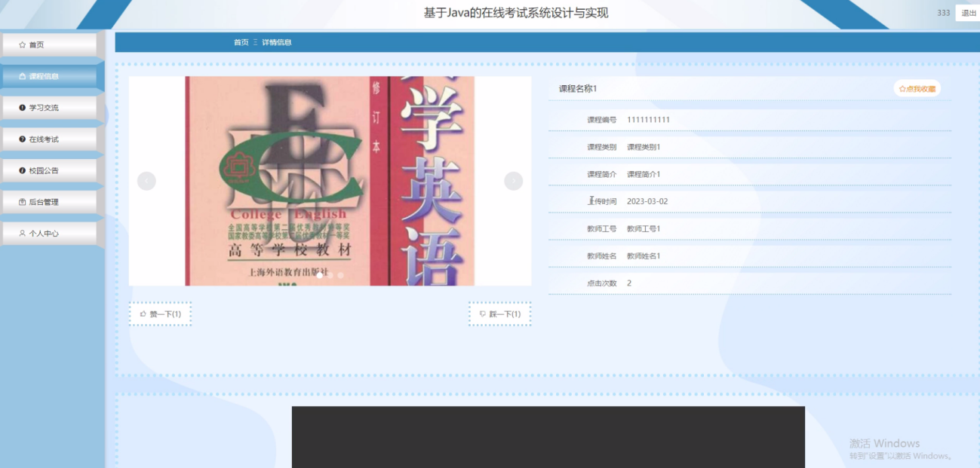Click the 课程简介1 value
980x468 pixels.
pyautogui.click(x=644, y=174)
